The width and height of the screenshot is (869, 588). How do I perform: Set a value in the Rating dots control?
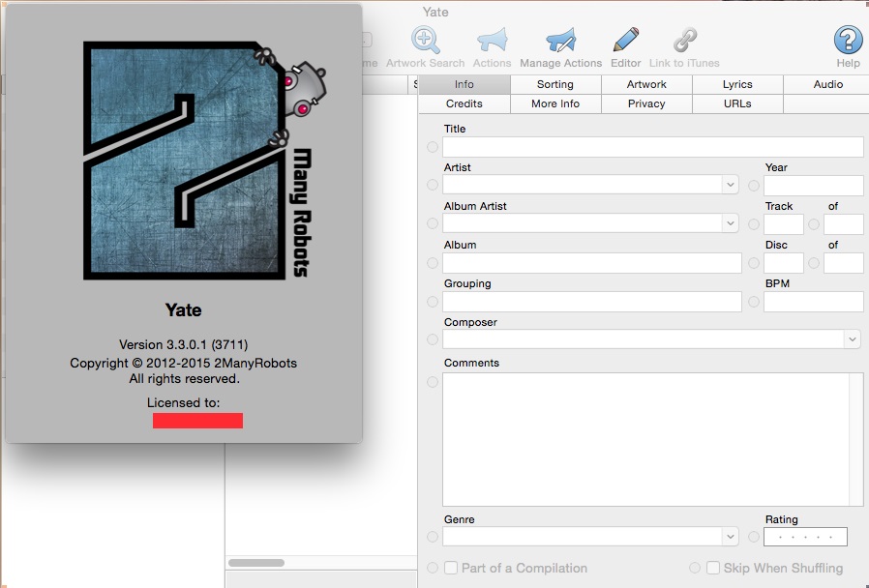coord(805,537)
